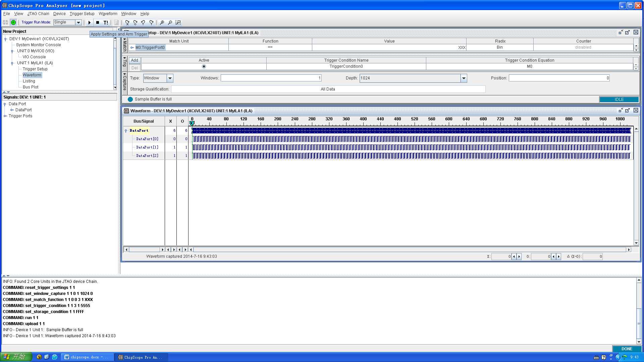Click the Waveform window title icon
The height and width of the screenshot is (362, 644).
coord(126,111)
